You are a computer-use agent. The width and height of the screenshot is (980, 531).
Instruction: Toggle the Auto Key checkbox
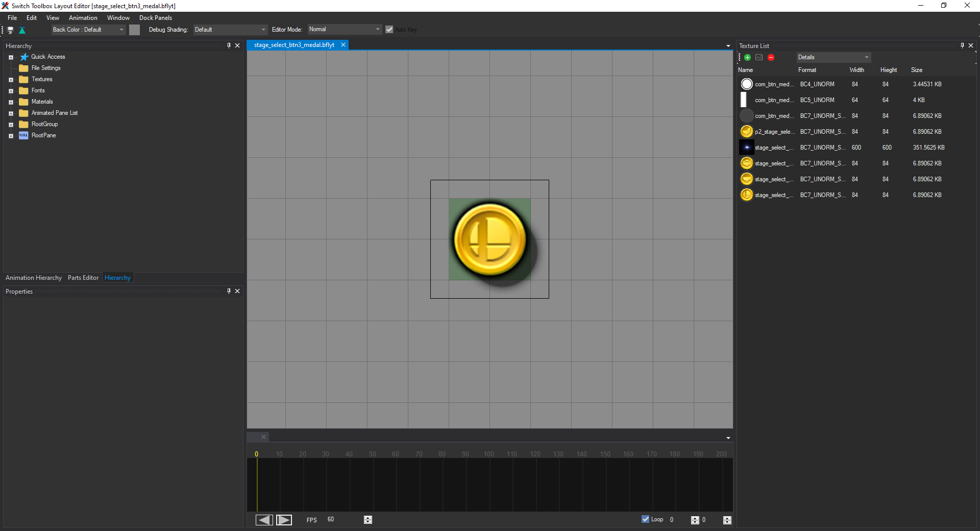pos(389,30)
